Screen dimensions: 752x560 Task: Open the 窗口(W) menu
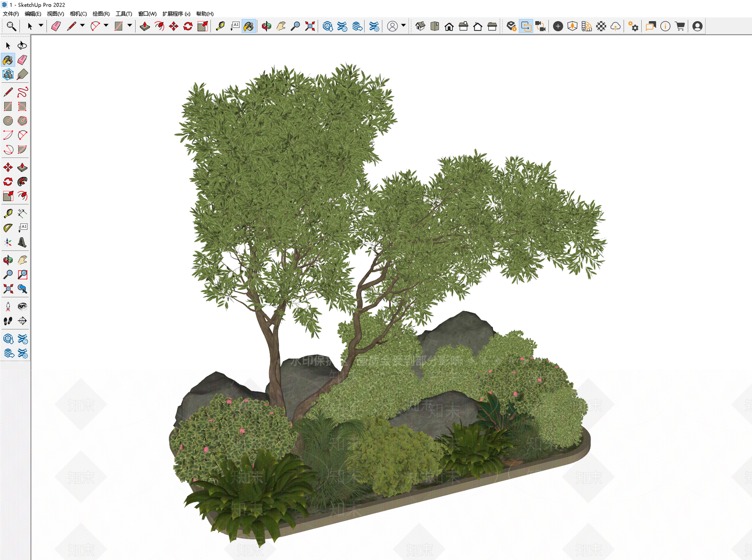coord(148,14)
